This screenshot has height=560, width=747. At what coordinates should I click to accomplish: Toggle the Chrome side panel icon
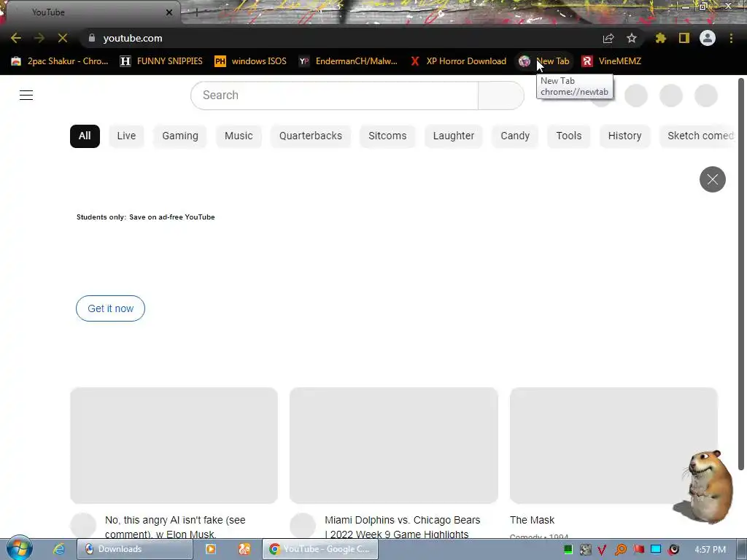click(x=684, y=38)
